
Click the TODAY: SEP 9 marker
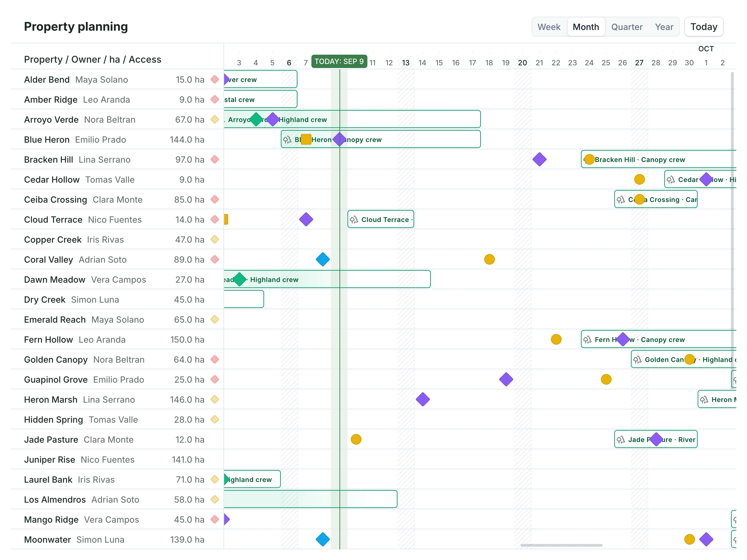click(339, 61)
